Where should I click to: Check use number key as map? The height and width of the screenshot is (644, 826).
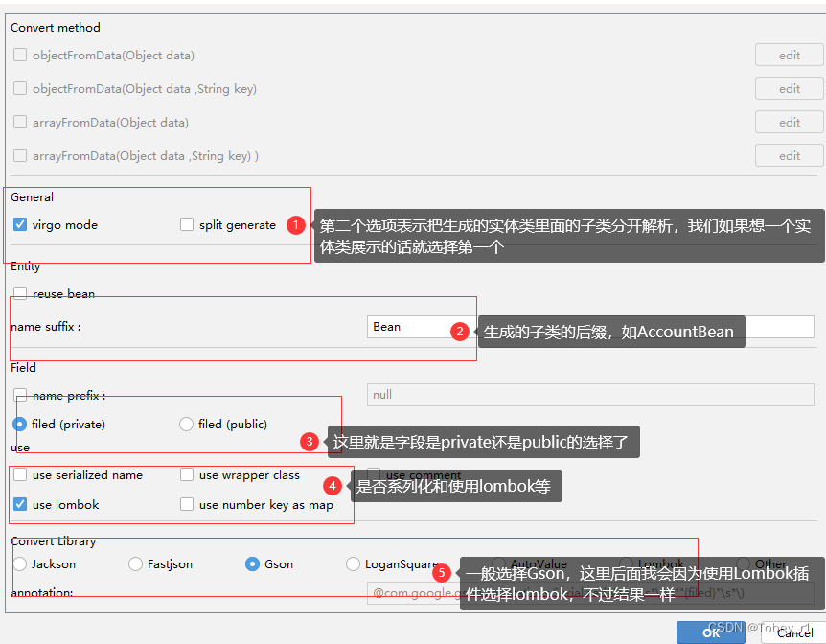tap(187, 504)
